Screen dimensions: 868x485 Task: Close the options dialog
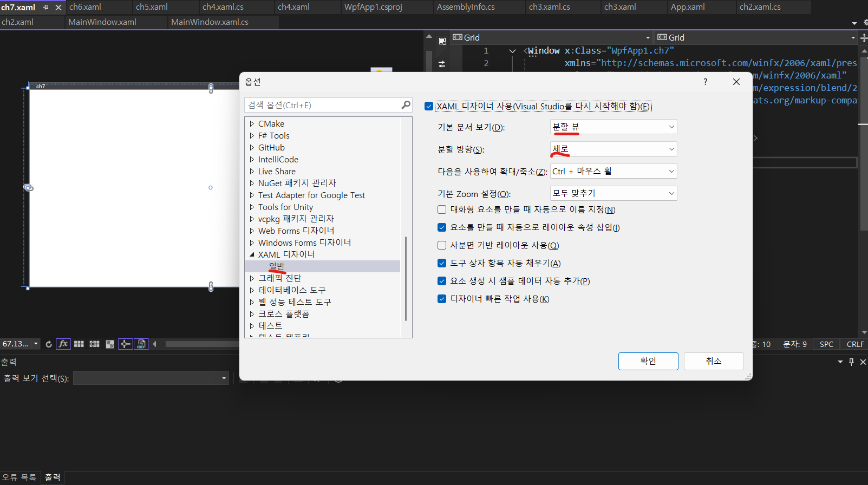coord(736,82)
